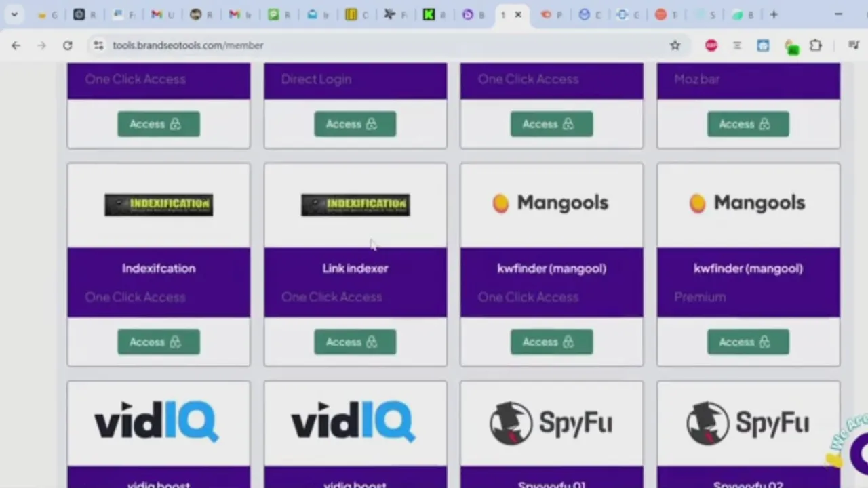Click the Premium label on kwfinder card
Screen dimensions: 868x488
coord(700,297)
